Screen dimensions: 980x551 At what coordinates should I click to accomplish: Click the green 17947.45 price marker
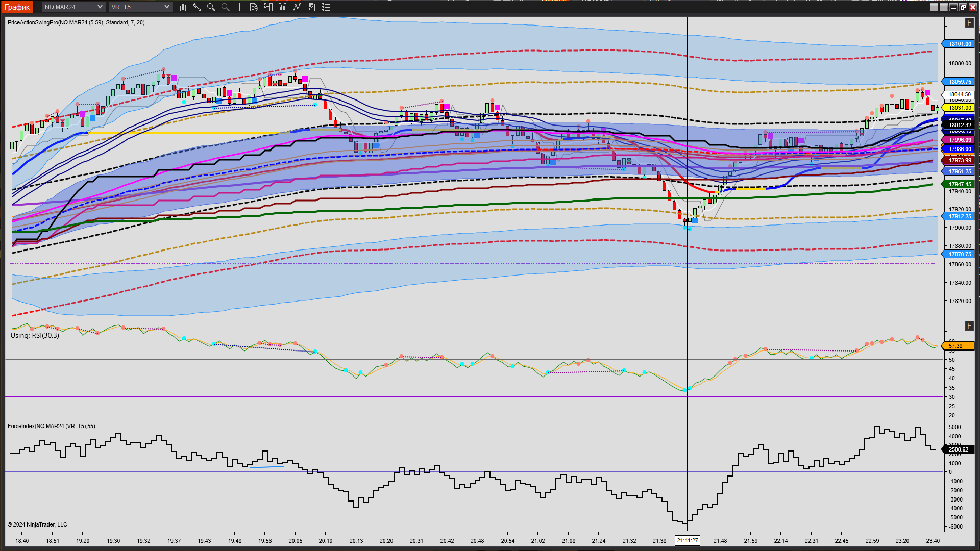click(959, 185)
